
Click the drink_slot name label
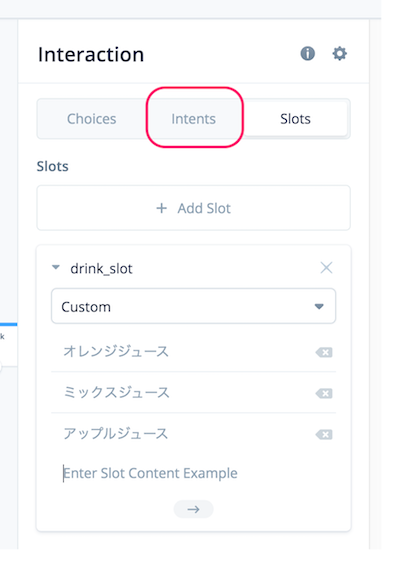coord(101,269)
